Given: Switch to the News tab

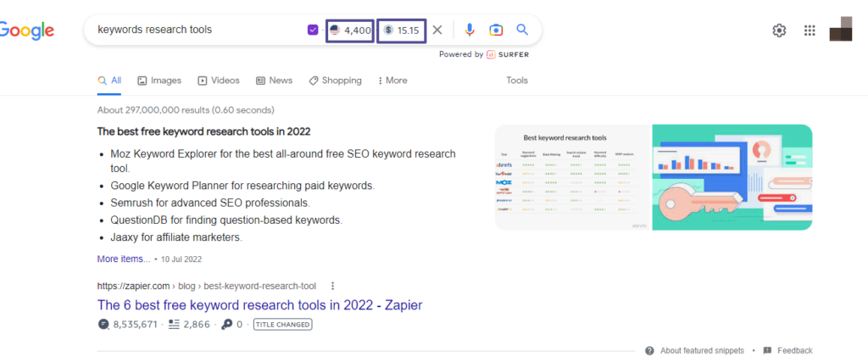Looking at the screenshot, I should [274, 81].
